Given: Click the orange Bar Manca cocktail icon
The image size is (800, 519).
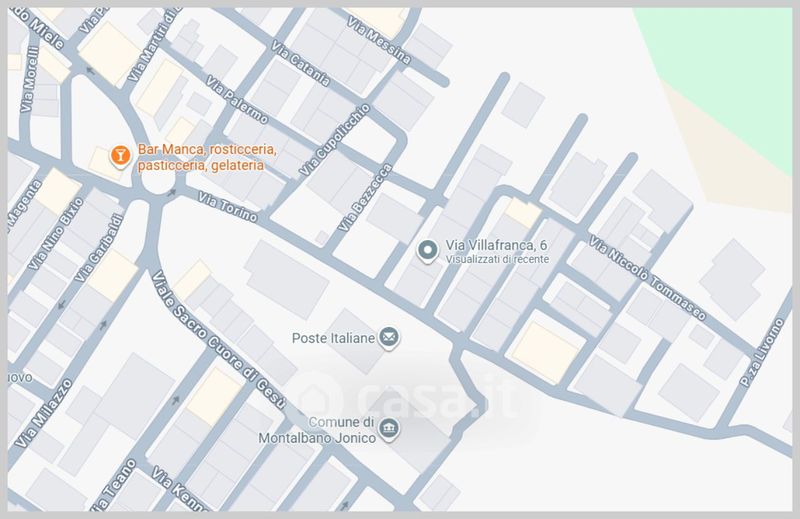Looking at the screenshot, I should coord(119,156).
